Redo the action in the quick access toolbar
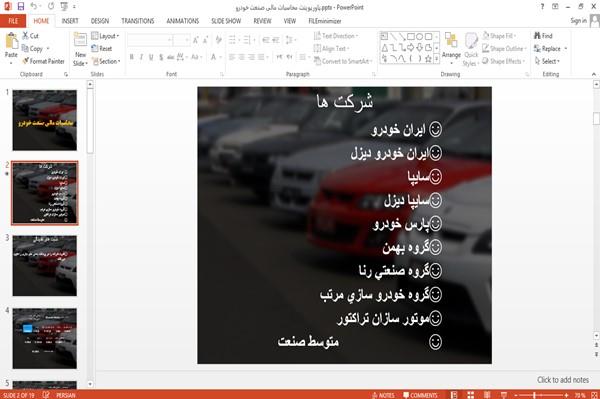Image resolution: width=600 pixels, height=399 pixels. pos(51,7)
